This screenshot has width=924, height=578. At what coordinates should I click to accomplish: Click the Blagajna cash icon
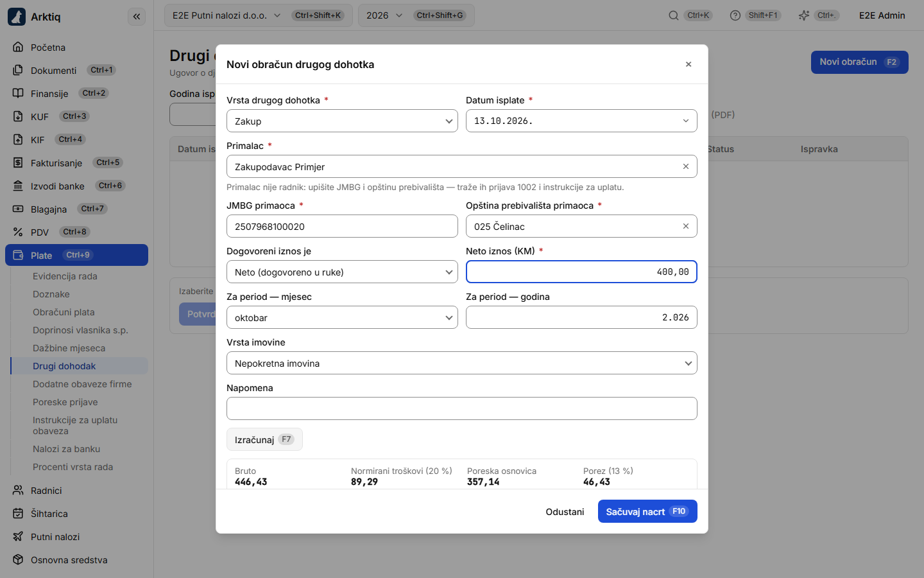(x=18, y=209)
